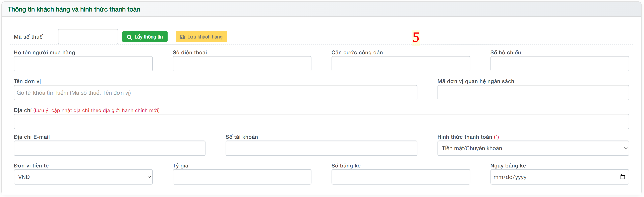Image resolution: width=644 pixels, height=197 pixels.
Task: Expand the Đơn vị tiền tệ dropdown
Action: tap(83, 177)
